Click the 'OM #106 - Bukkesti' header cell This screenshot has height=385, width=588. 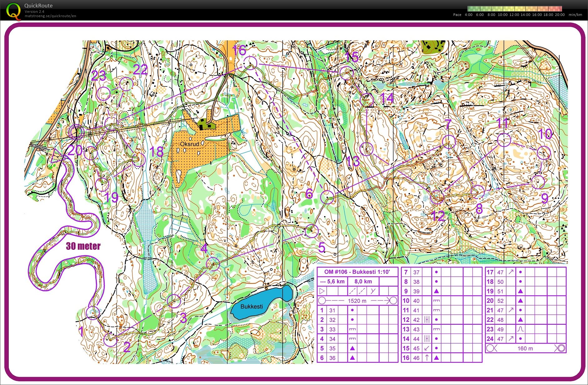(357, 272)
